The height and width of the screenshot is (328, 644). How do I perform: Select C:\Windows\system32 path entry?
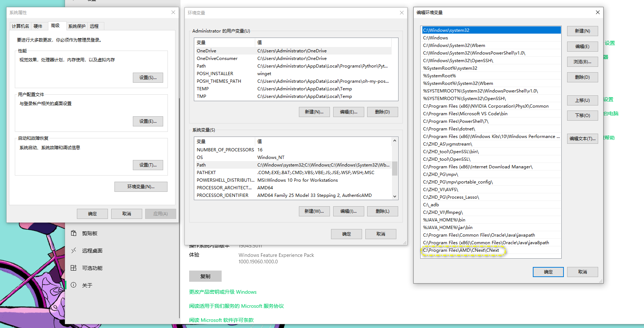(x=491, y=30)
